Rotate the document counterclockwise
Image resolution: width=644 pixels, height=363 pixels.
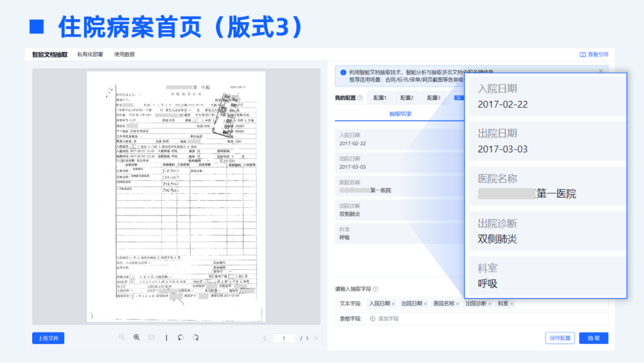[x=181, y=337]
